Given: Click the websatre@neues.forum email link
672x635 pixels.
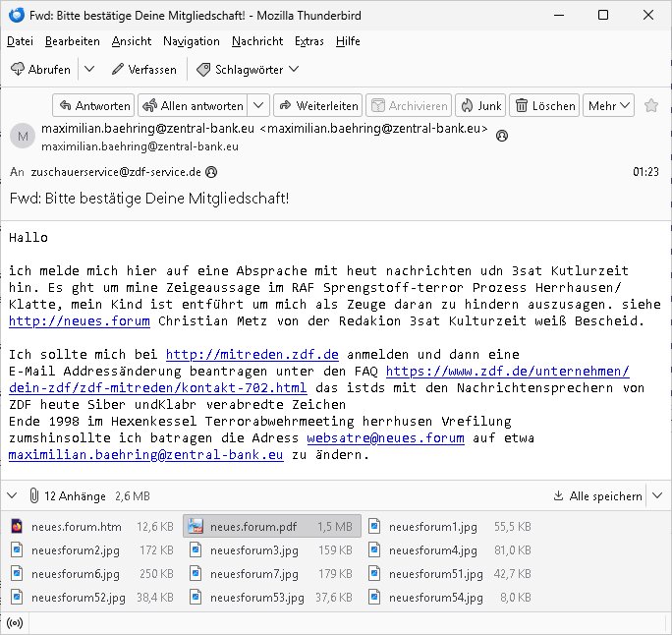Looking at the screenshot, I should pyautogui.click(x=386, y=437).
